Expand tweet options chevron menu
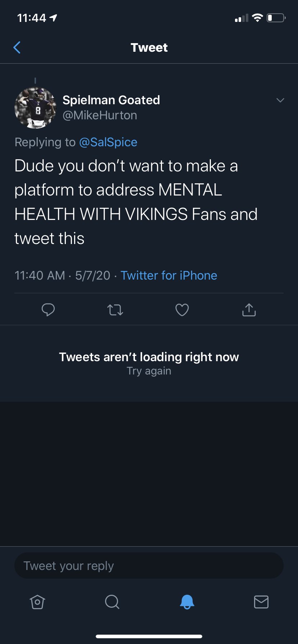This screenshot has width=298, height=644. [x=280, y=100]
